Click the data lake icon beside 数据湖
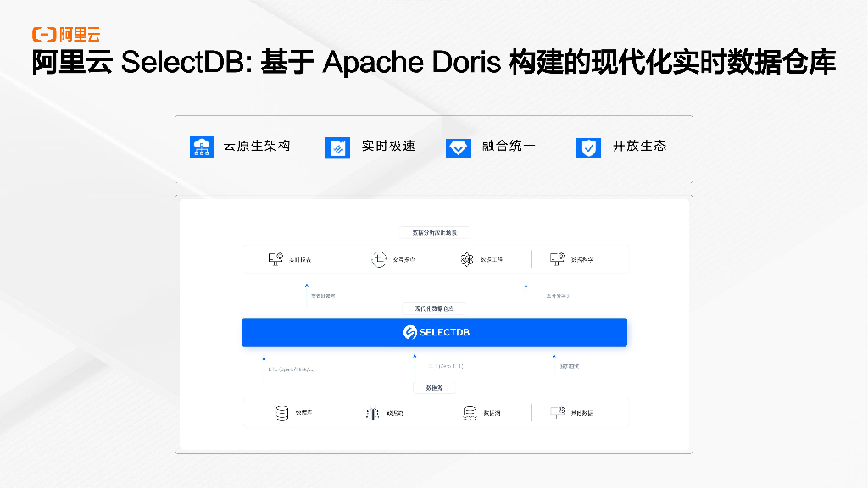868x488 pixels. [x=470, y=413]
